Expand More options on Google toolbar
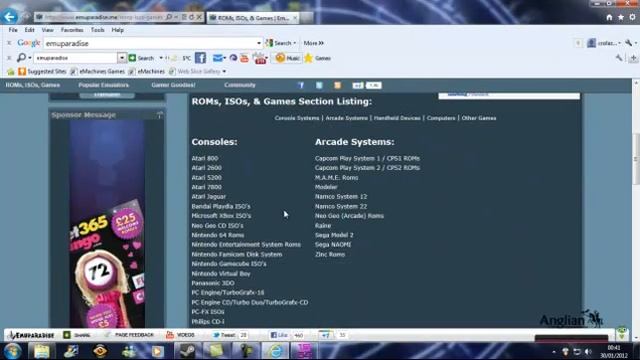640x360 pixels. (x=313, y=43)
